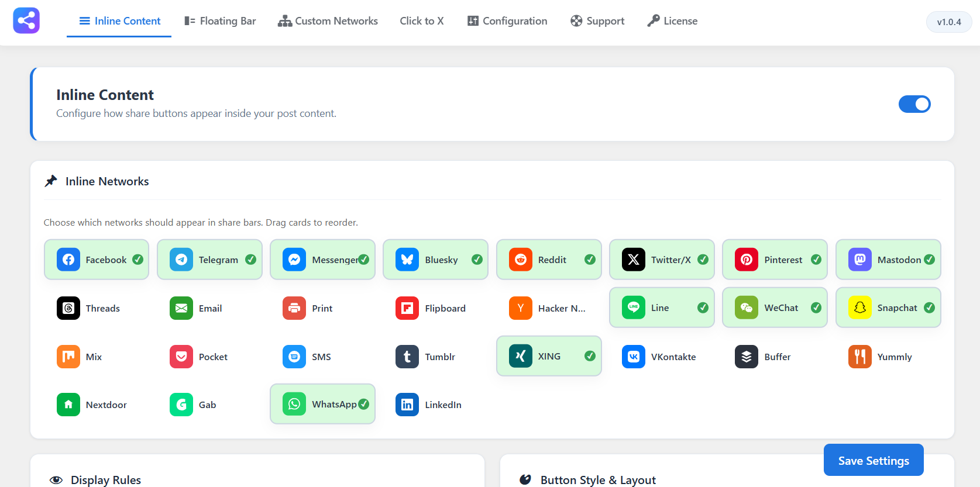980x487 pixels.
Task: Click the Pocket network icon
Action: coord(181,357)
